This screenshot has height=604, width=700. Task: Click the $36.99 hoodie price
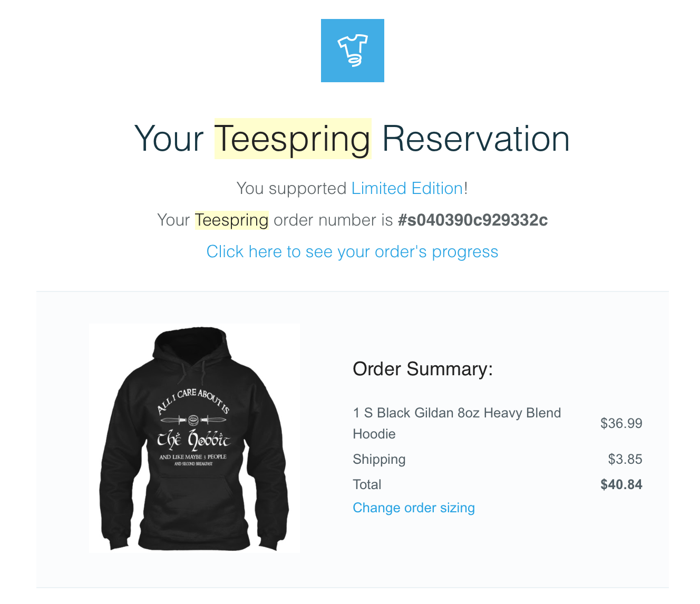pos(621,423)
